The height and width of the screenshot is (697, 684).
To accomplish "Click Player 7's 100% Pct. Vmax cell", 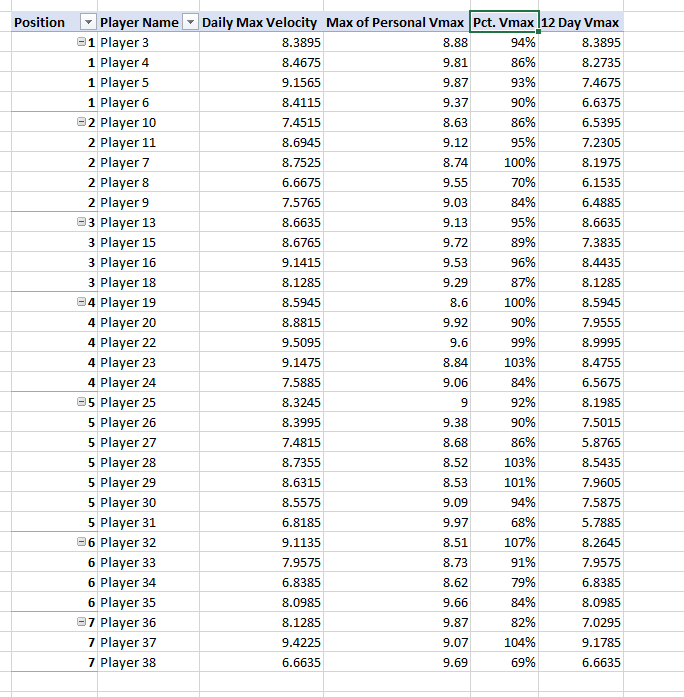I will (503, 162).
